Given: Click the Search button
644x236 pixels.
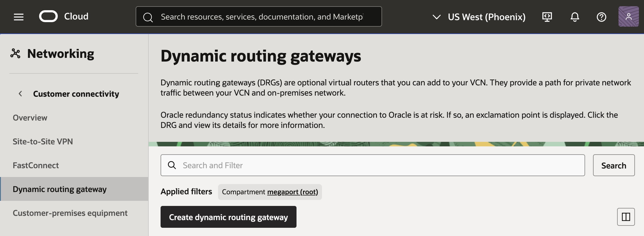Looking at the screenshot, I should pyautogui.click(x=614, y=165).
